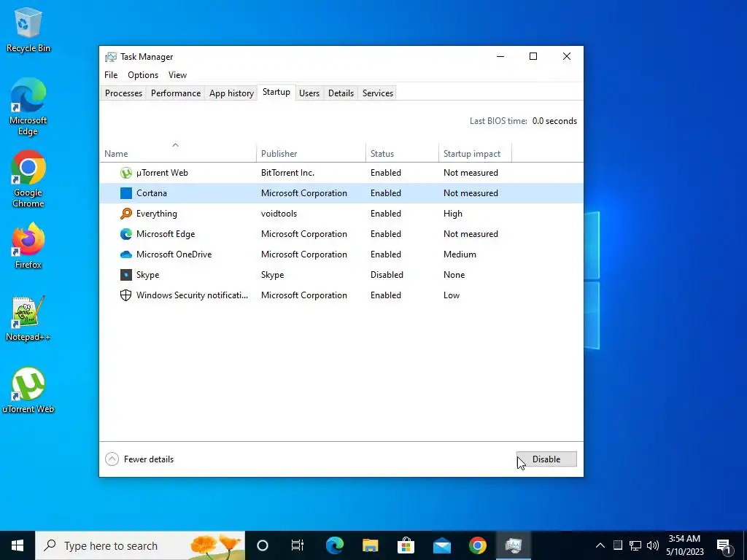Select the Cortana name text
This screenshot has width=747, height=560.
pyautogui.click(x=152, y=193)
